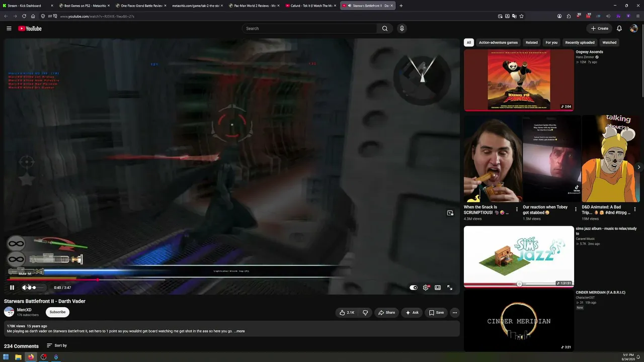The width and height of the screenshot is (644, 362).
Task: Open the Oogway Ascends video thumbnail
Action: [519, 80]
